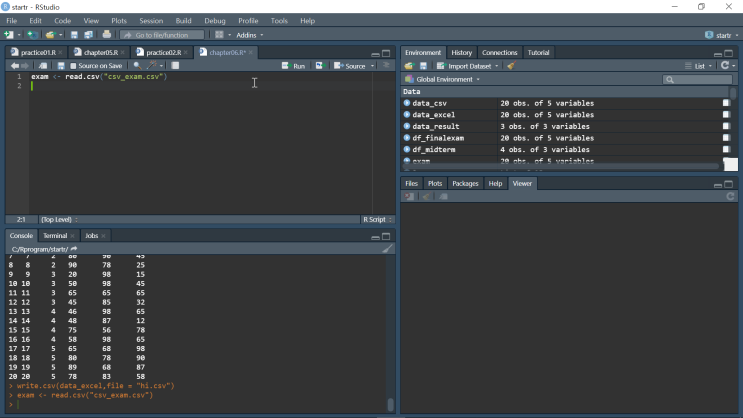Viewport: 743px width, 418px height.
Task: Print the current file
Action: coord(107,35)
